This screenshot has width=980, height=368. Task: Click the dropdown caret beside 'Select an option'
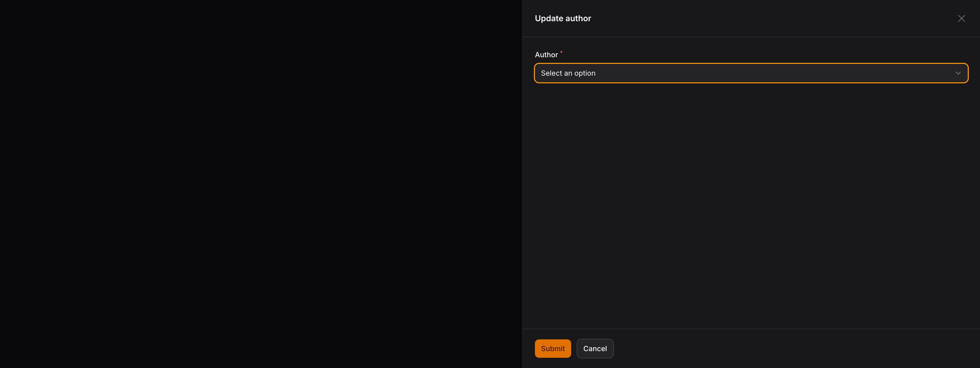tap(958, 73)
